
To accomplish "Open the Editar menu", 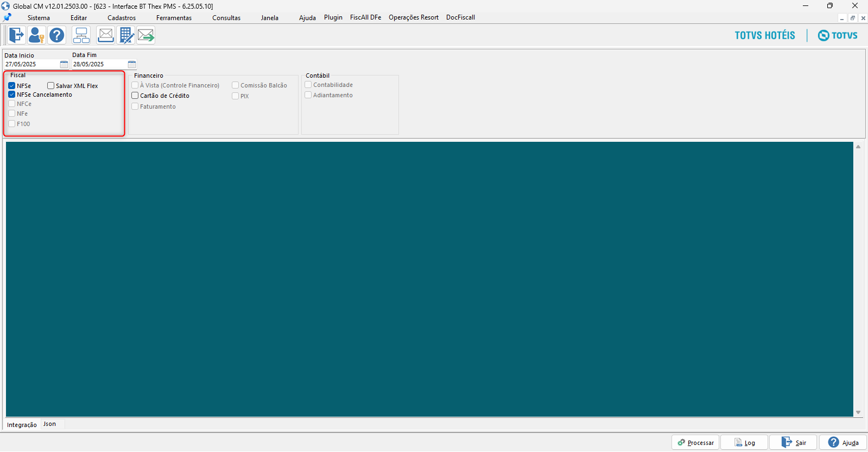I will 79,18.
